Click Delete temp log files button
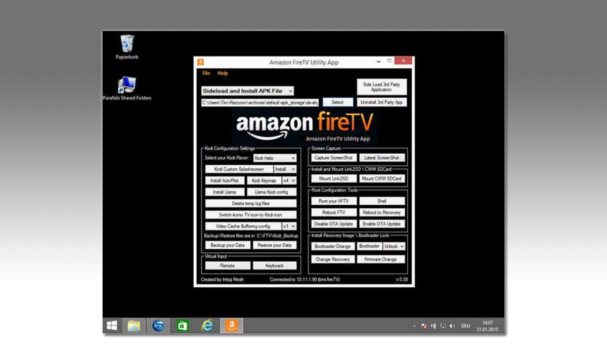 (x=251, y=203)
